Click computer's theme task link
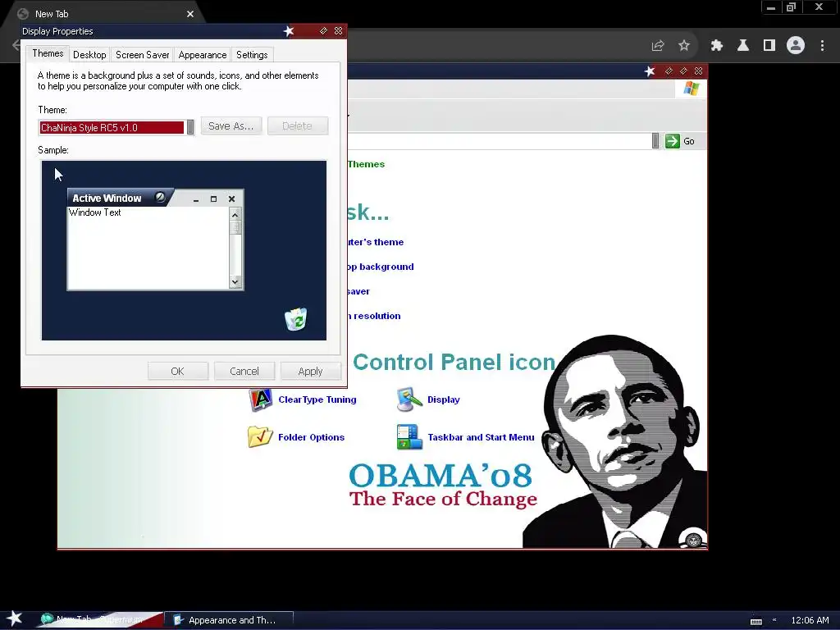840x630 pixels. pos(376,242)
